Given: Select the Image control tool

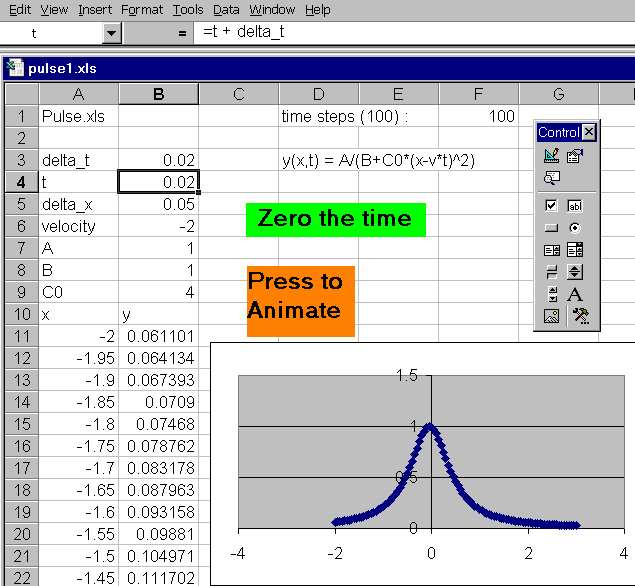Looking at the screenshot, I should (551, 316).
